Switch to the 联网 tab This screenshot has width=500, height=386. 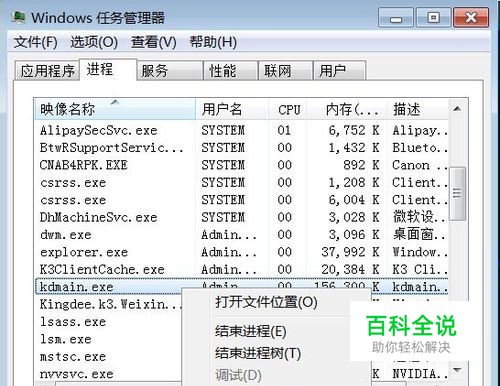285,71
